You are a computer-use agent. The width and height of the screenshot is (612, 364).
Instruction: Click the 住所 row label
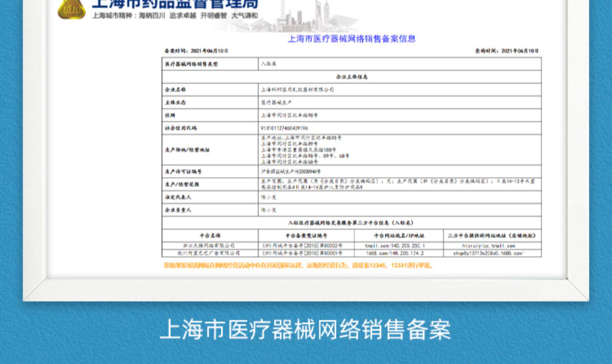pyautogui.click(x=170, y=115)
